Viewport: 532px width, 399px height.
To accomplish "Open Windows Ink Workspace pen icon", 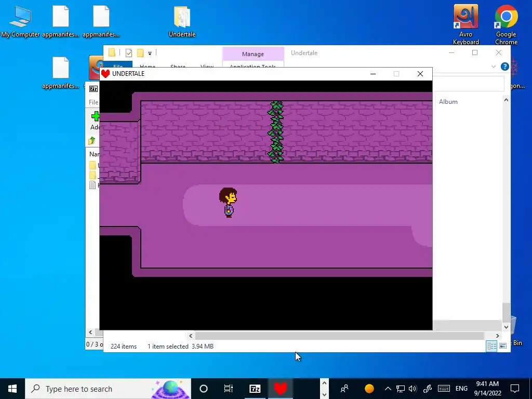I will [x=428, y=389].
